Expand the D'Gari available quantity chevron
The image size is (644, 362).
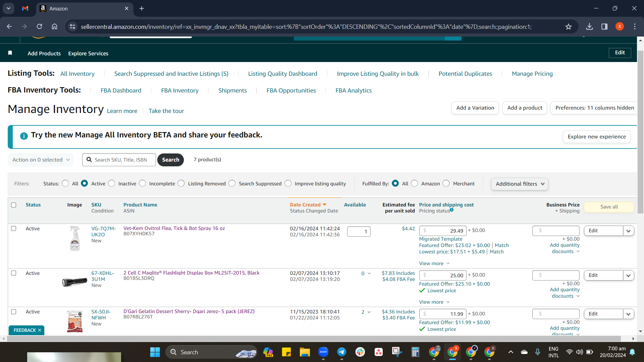(369, 312)
